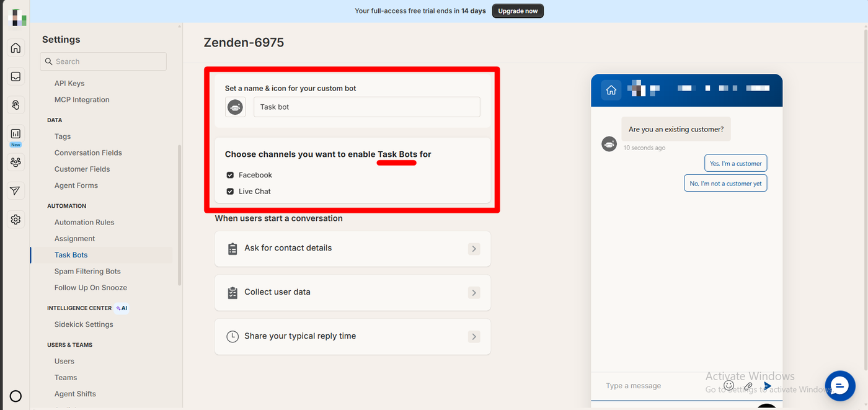Image resolution: width=868 pixels, height=410 pixels.
Task: Choose "Yes, I'm a customer" reply
Action: (735, 164)
